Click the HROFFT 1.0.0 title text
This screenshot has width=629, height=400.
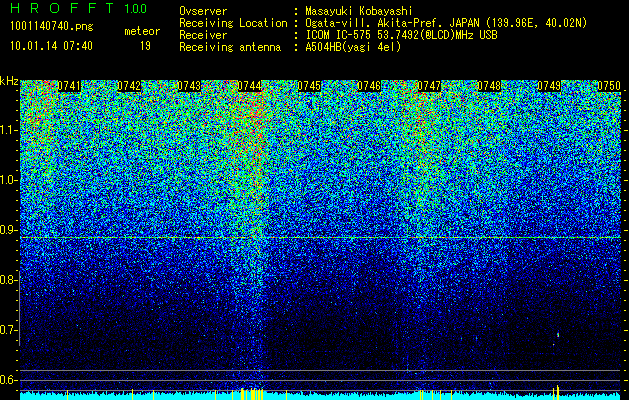79,8
